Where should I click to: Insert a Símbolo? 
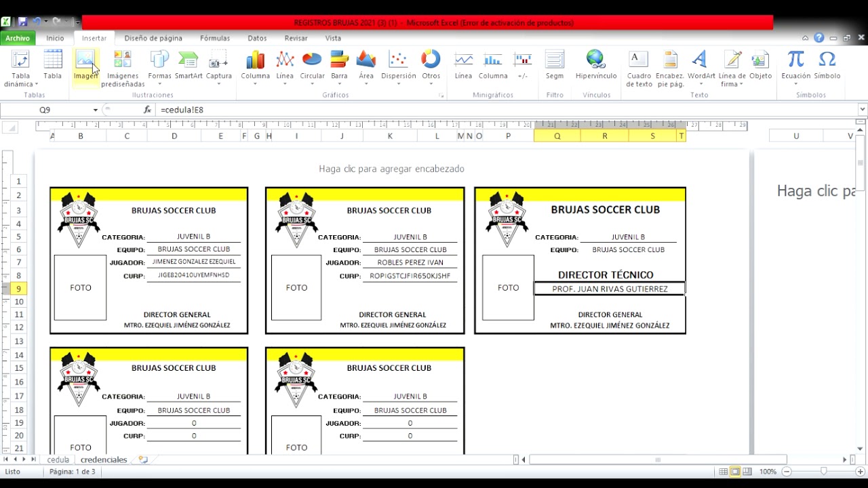[x=827, y=66]
